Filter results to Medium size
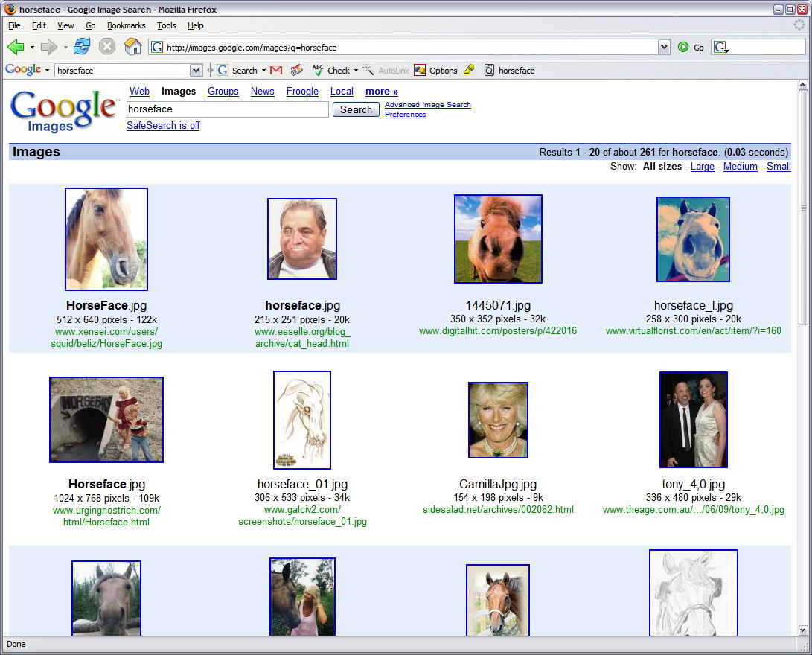The image size is (812, 655). 740,166
